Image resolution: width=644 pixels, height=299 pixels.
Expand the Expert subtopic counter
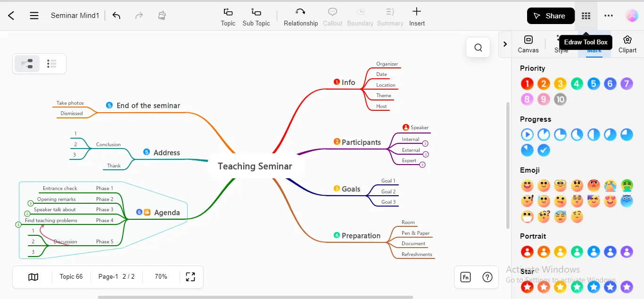[422, 165]
